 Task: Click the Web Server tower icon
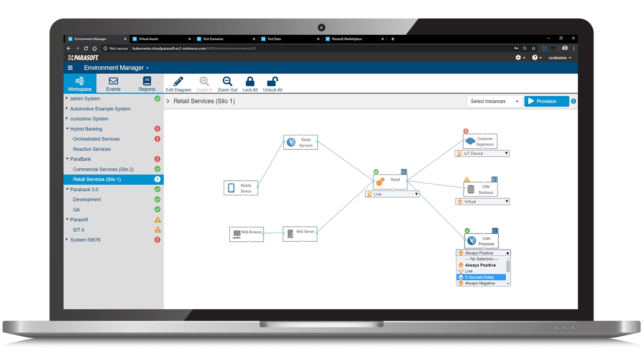(290, 234)
